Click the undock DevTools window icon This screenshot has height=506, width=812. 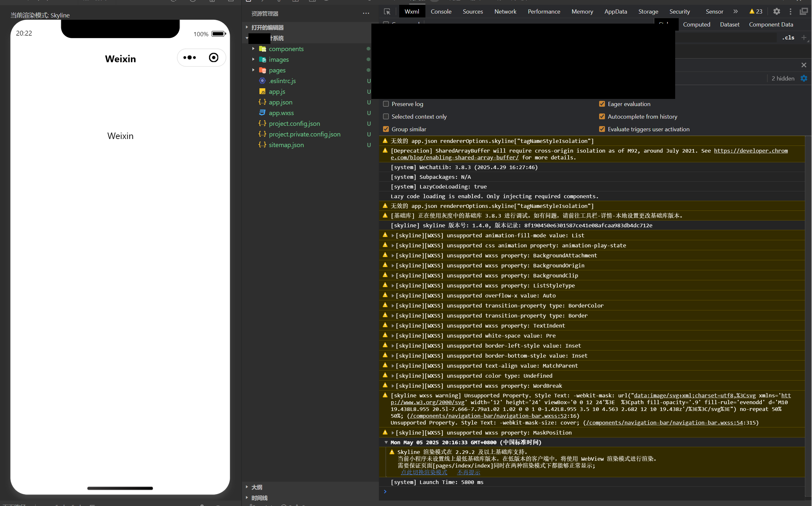tap(804, 11)
